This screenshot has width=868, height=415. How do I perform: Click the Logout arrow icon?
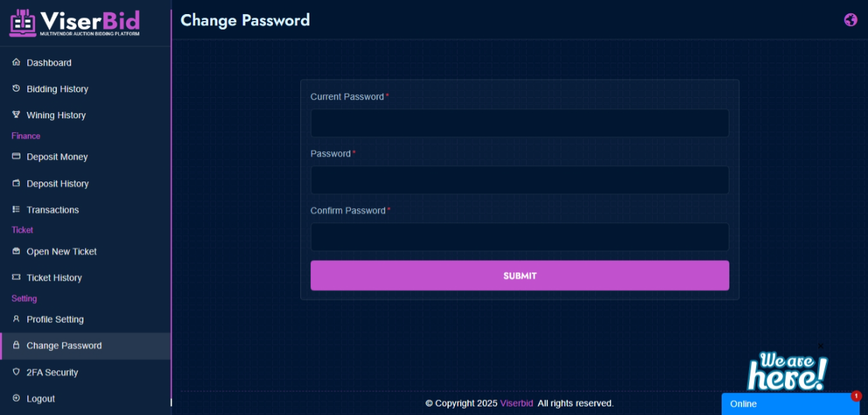pos(16,398)
